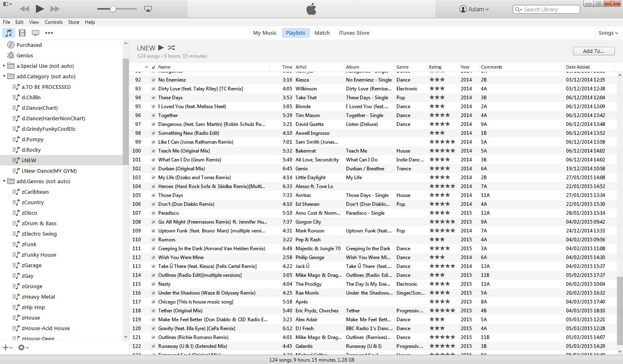Sort by the Date Added column header
The width and height of the screenshot is (623, 364).
coord(589,67)
